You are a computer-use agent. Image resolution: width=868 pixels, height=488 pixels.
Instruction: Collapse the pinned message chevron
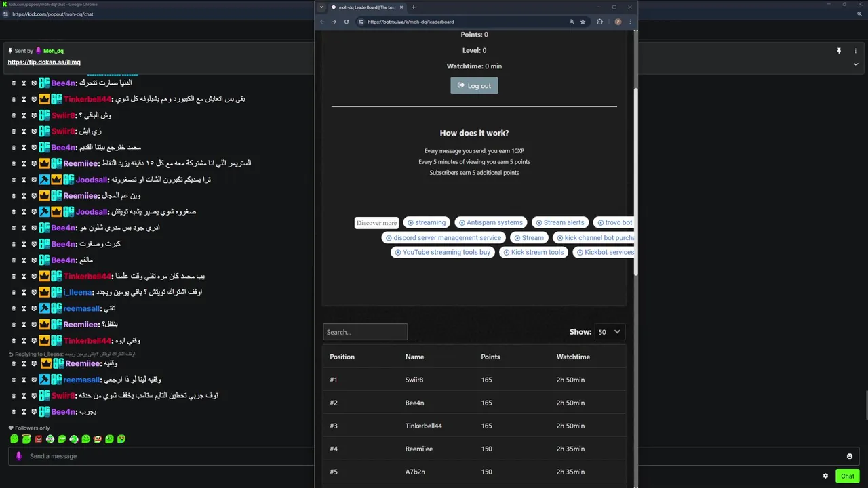pyautogui.click(x=856, y=64)
